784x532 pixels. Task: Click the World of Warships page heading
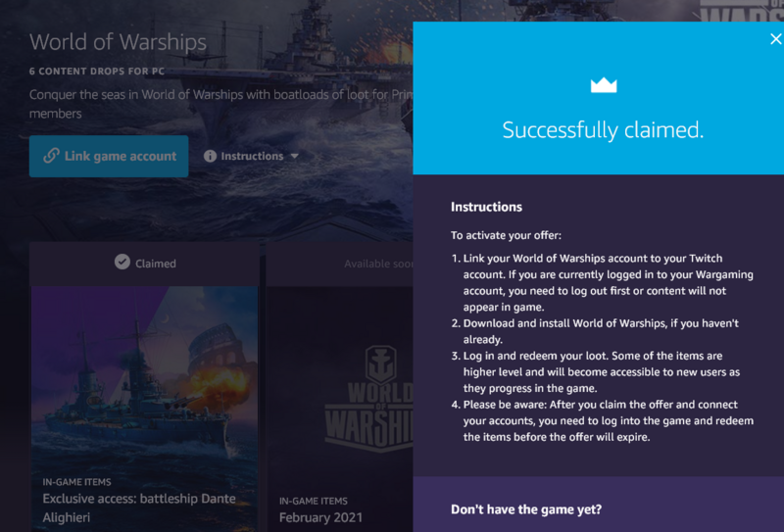click(118, 42)
